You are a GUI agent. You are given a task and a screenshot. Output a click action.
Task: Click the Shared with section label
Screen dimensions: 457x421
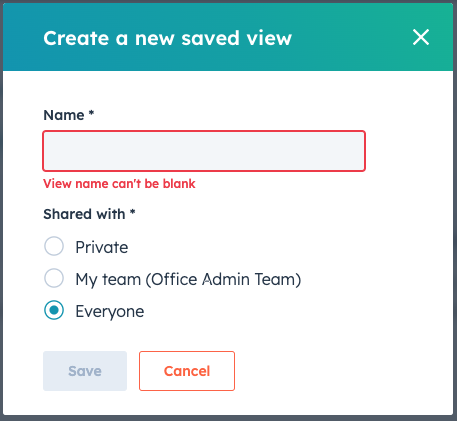(84, 214)
